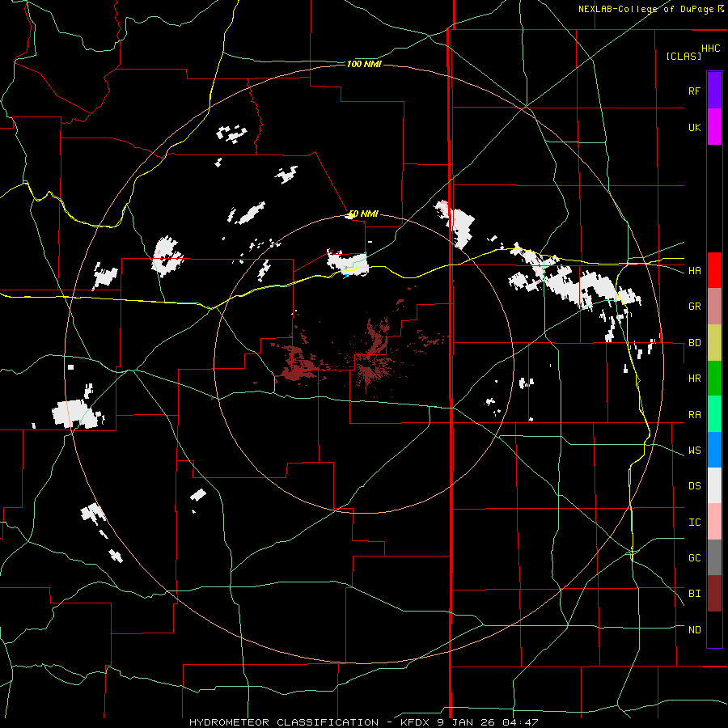Click the HYDROMETEOR CLASSIFICATION title text
Image resolution: width=728 pixels, height=728 pixels.
pos(285,722)
